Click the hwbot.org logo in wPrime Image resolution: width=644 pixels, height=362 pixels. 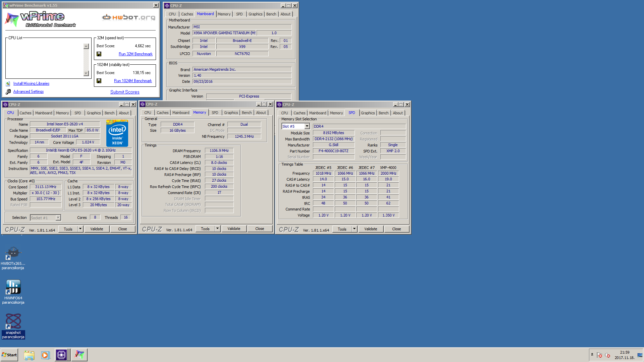point(129,17)
